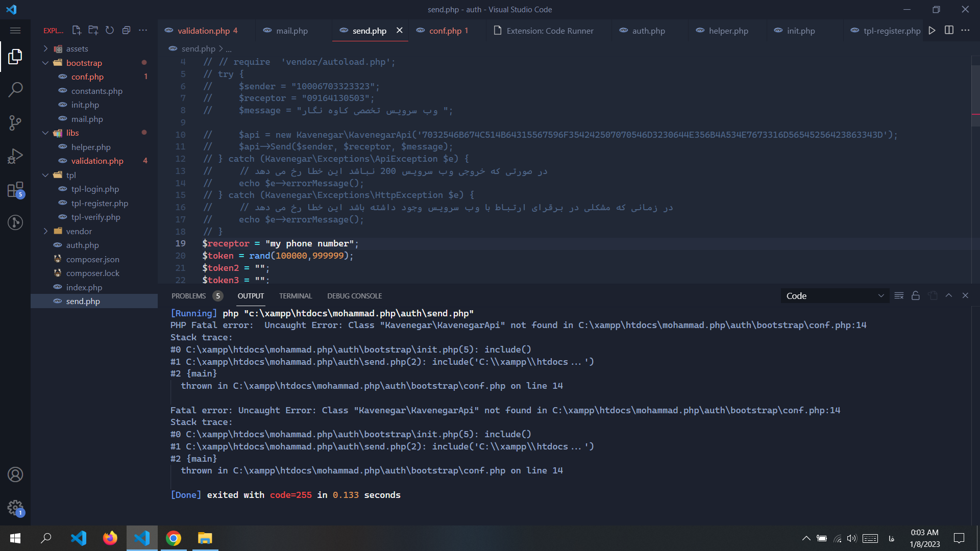Place cursor on line 19 $receptor code
The image size is (980, 551).
(x=280, y=244)
